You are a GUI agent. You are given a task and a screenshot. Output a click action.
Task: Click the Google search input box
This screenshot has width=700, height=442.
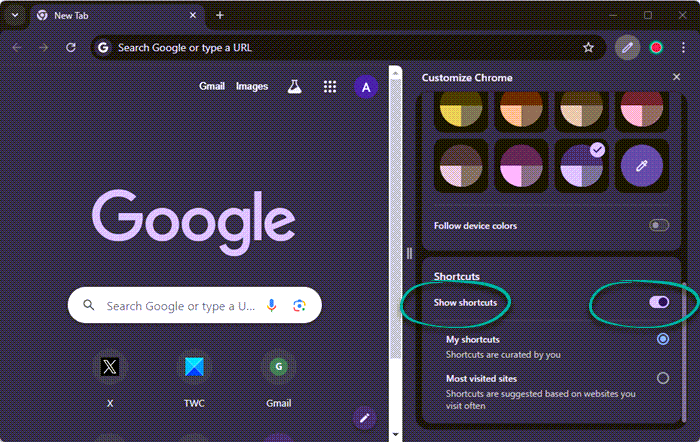pos(180,306)
